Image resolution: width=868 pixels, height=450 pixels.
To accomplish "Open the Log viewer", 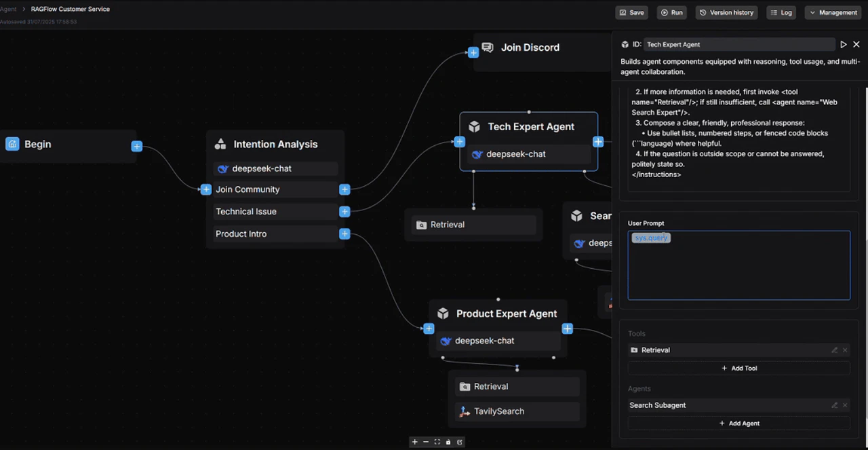I will pyautogui.click(x=781, y=12).
